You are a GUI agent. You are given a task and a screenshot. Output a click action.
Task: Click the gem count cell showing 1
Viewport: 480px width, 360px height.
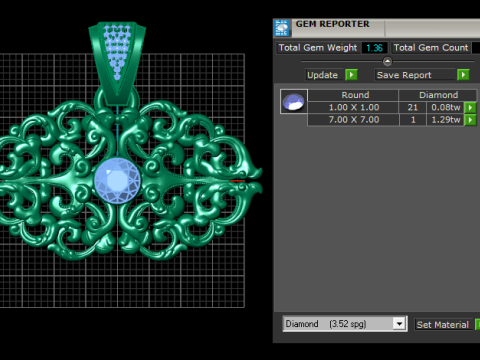pyautogui.click(x=413, y=120)
